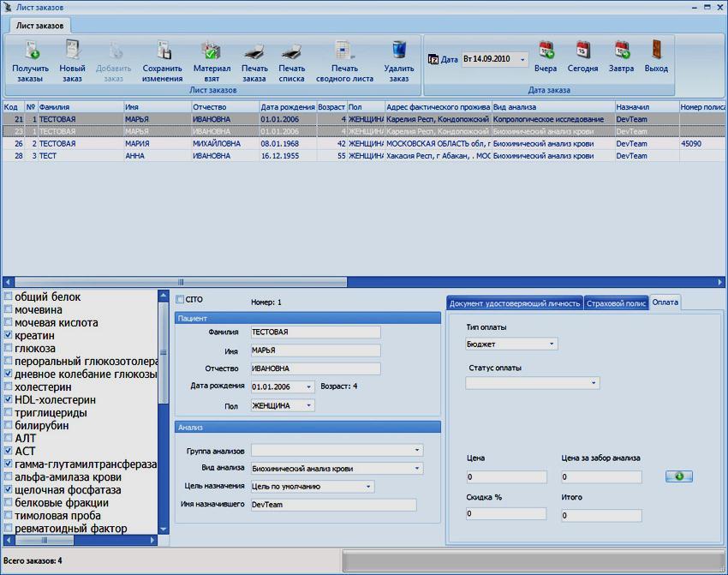Screen dimensions: 728x575
Task: Click the Получить заказы toolbar icon
Action: (x=30, y=51)
